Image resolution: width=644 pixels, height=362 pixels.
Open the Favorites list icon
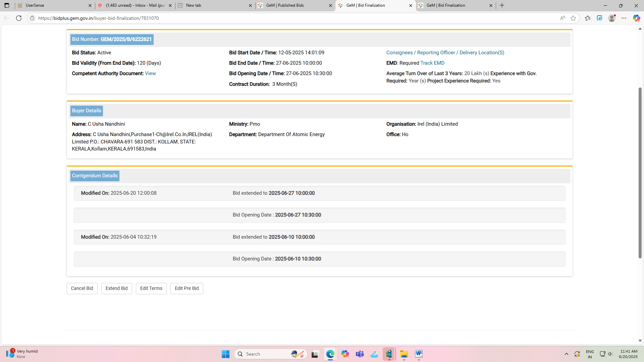588,18
